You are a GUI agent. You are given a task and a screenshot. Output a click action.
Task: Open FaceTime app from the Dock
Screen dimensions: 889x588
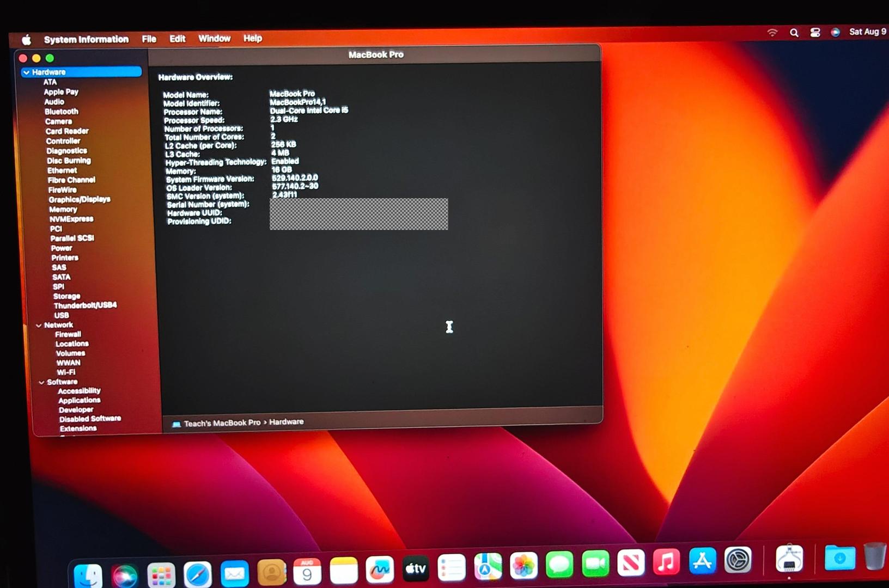pos(595,563)
